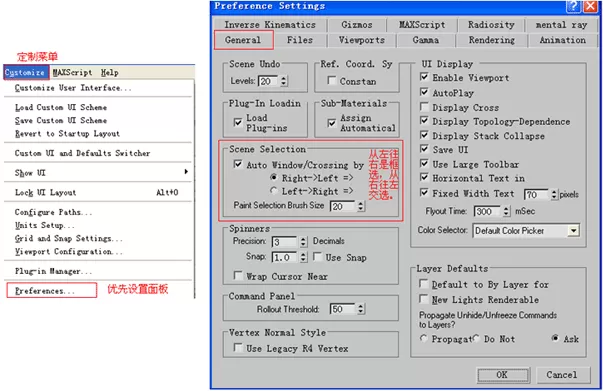
Task: Switch to the Radiosity tab
Action: tap(491, 25)
